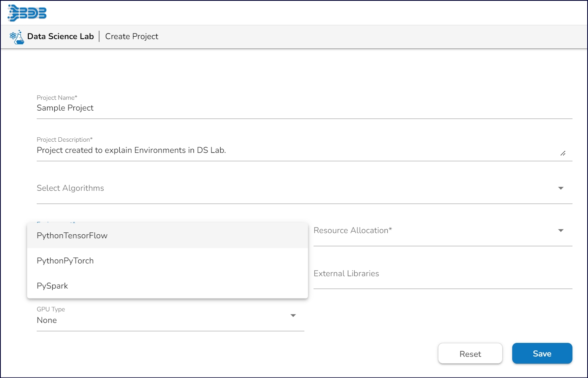Click the External Libraries field
The width and height of the screenshot is (588, 378).
tap(442, 274)
